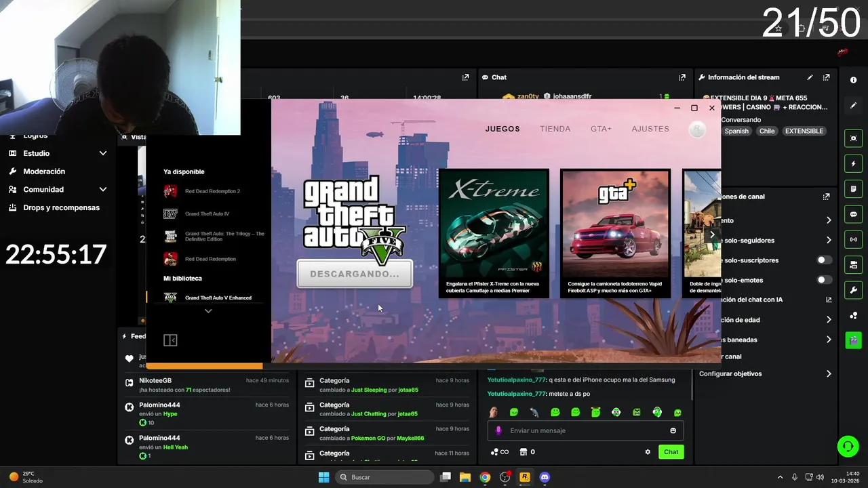Click the Rockstar profile avatar icon
The image size is (868, 488).
click(696, 129)
